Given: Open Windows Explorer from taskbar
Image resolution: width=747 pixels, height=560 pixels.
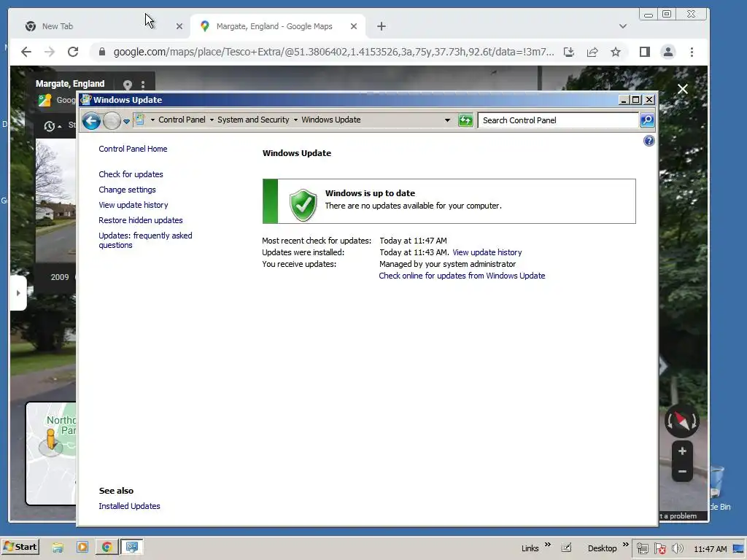Looking at the screenshot, I should 58,547.
